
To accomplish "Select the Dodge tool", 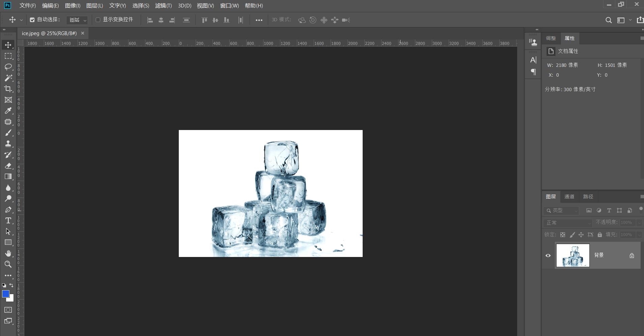I will point(8,199).
